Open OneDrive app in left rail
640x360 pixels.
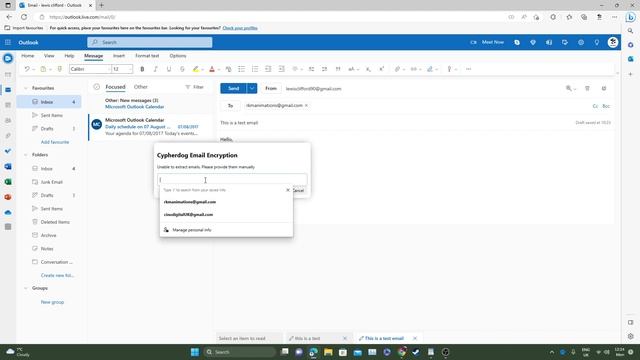8,212
